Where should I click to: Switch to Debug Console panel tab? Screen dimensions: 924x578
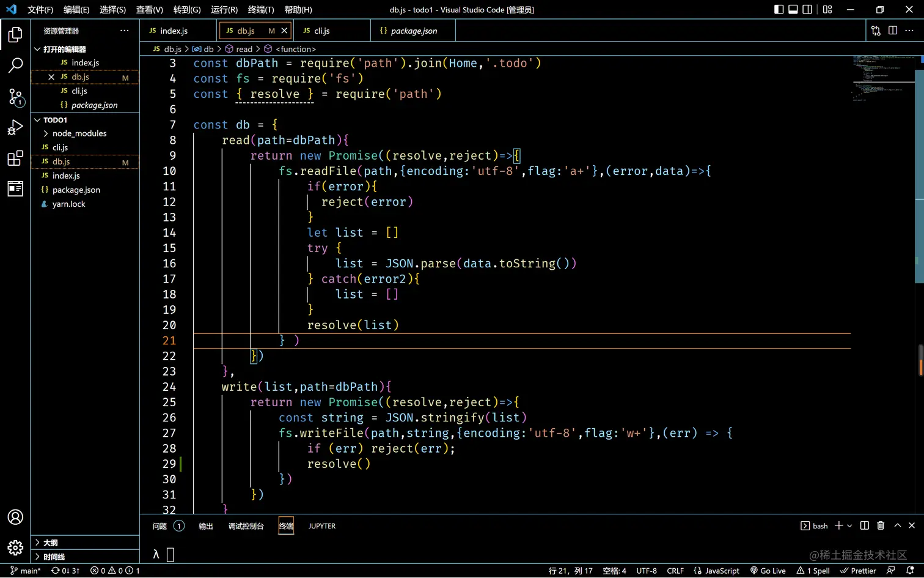[246, 526]
